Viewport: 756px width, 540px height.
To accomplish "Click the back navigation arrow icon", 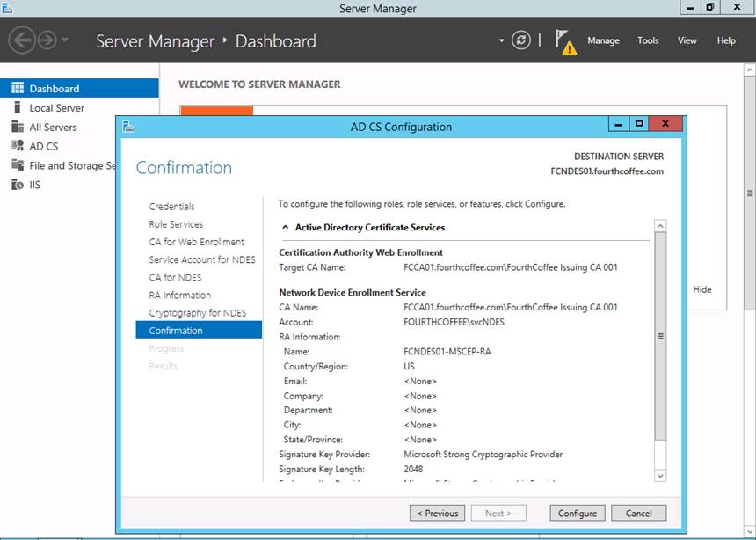I will point(21,40).
